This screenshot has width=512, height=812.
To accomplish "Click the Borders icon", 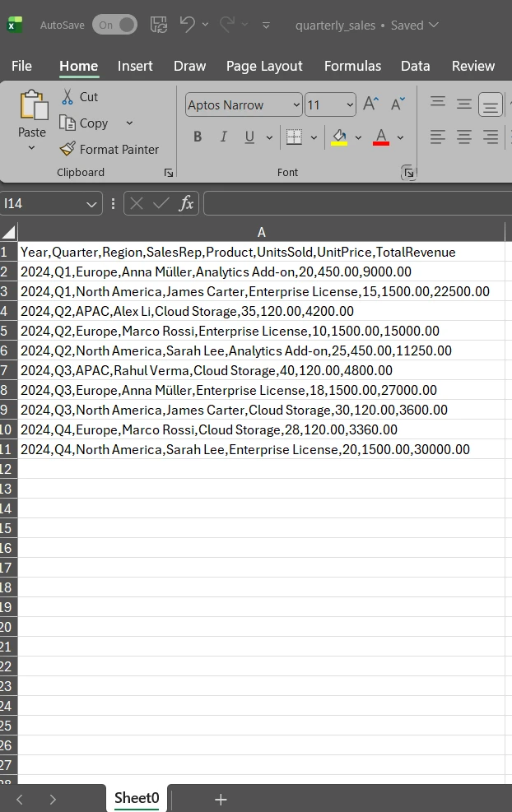I will pyautogui.click(x=294, y=137).
